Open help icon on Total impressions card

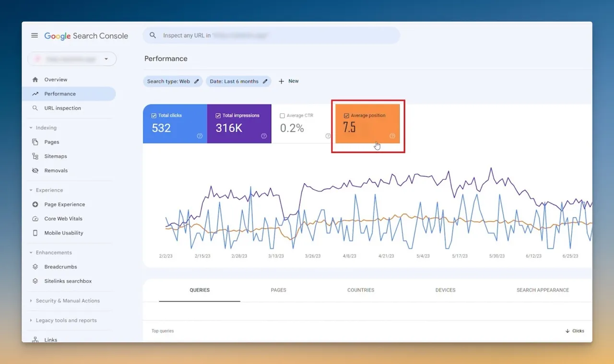pyautogui.click(x=264, y=136)
